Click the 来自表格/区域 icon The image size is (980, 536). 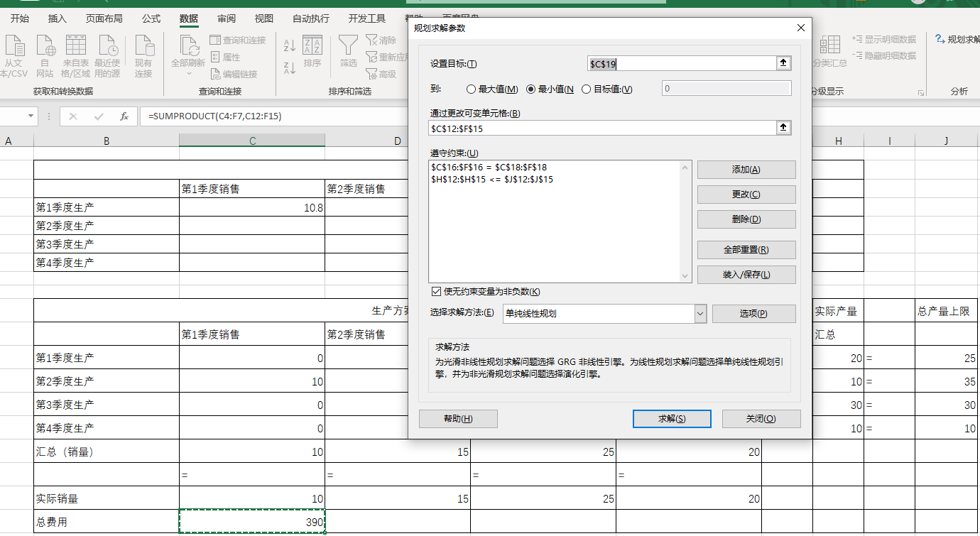click(x=76, y=47)
